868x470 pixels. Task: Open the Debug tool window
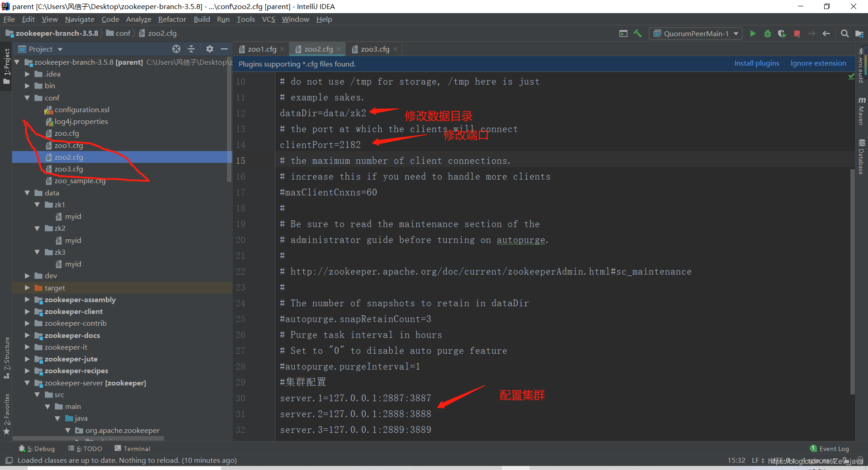pos(37,448)
